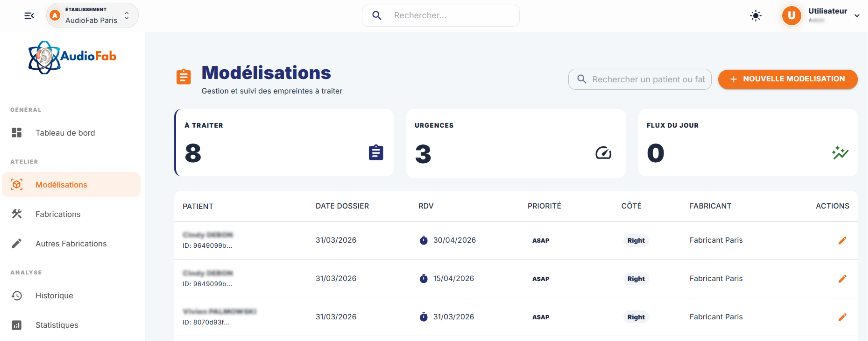Viewport: 868px width, 341px height.
Task: Sort by FABRICANT column header
Action: coord(710,206)
